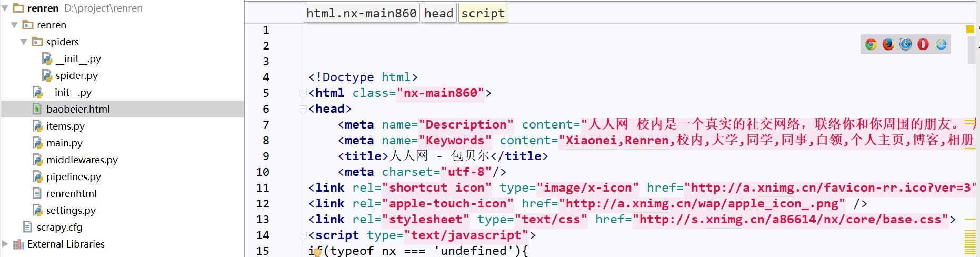Click line number 4 in gutter
Image resolution: width=980 pixels, height=257 pixels.
(x=266, y=77)
